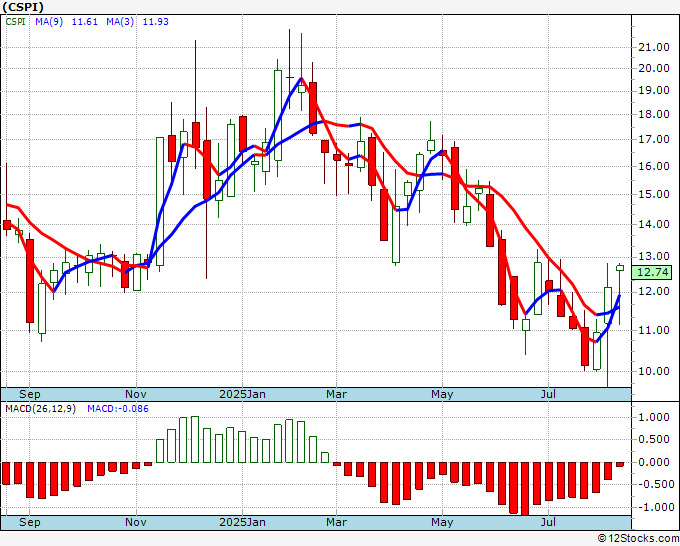Image resolution: width=680 pixels, height=546 pixels.
Task: Click the Mar label on price chart axis
Action: pos(337,394)
